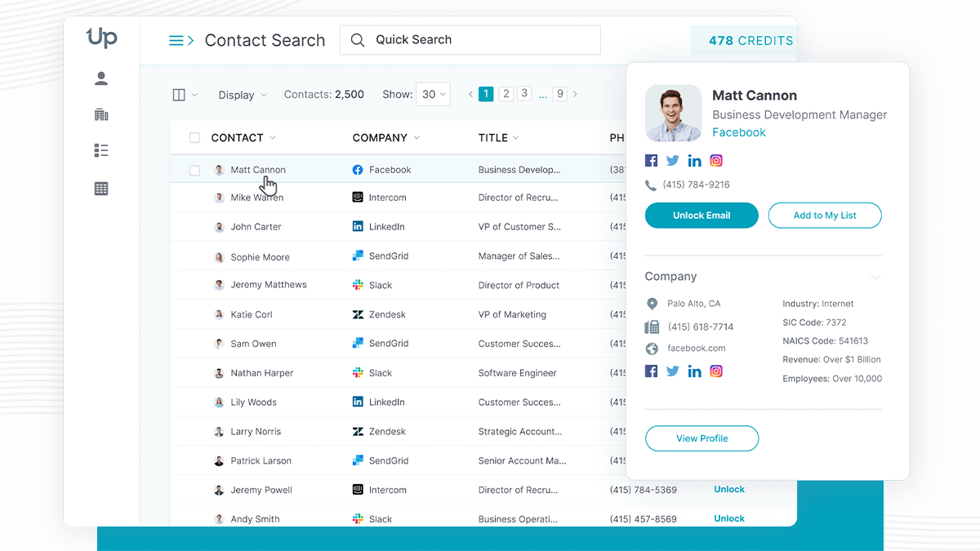Focus the Quick Search input field
The width and height of the screenshot is (980, 551).
(470, 40)
